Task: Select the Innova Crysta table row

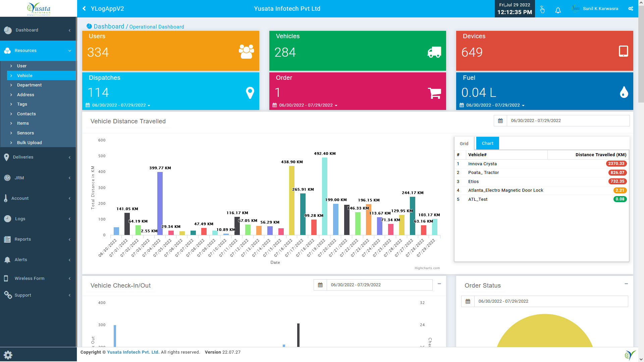Action: [x=541, y=164]
